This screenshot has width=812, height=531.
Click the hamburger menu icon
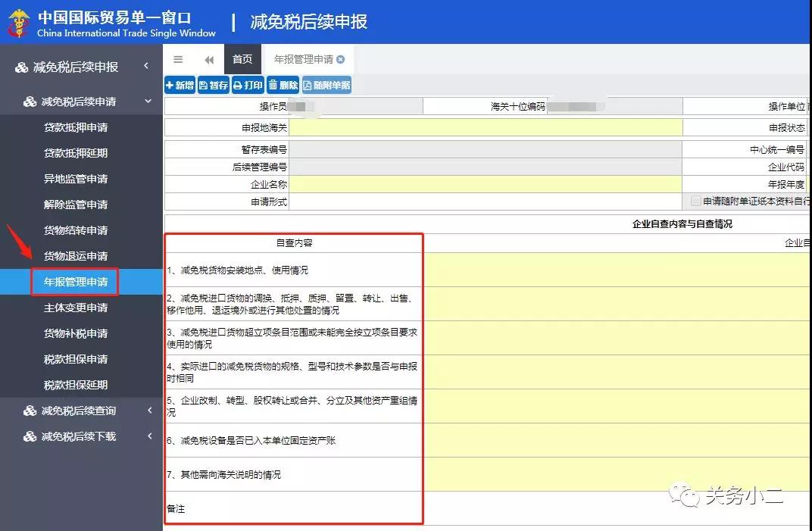[178, 60]
